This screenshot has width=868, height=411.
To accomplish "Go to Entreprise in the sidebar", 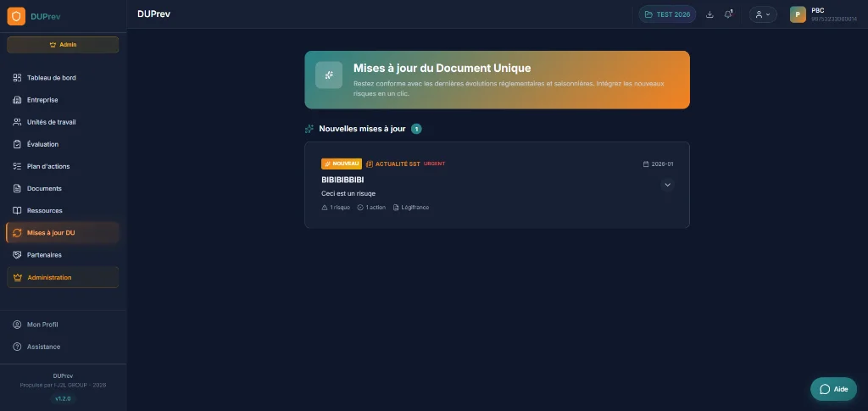I will [42, 100].
